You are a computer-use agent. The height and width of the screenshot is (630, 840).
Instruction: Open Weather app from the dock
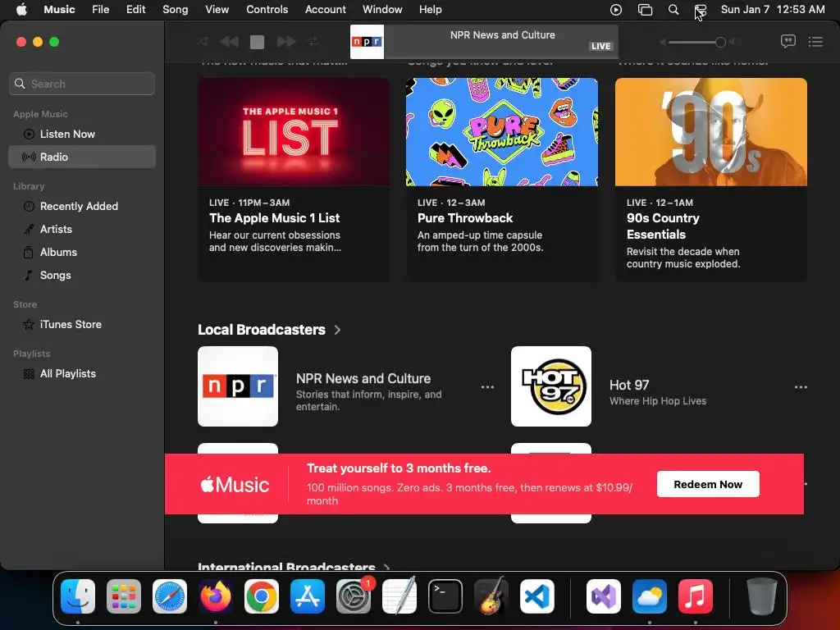[x=650, y=596]
